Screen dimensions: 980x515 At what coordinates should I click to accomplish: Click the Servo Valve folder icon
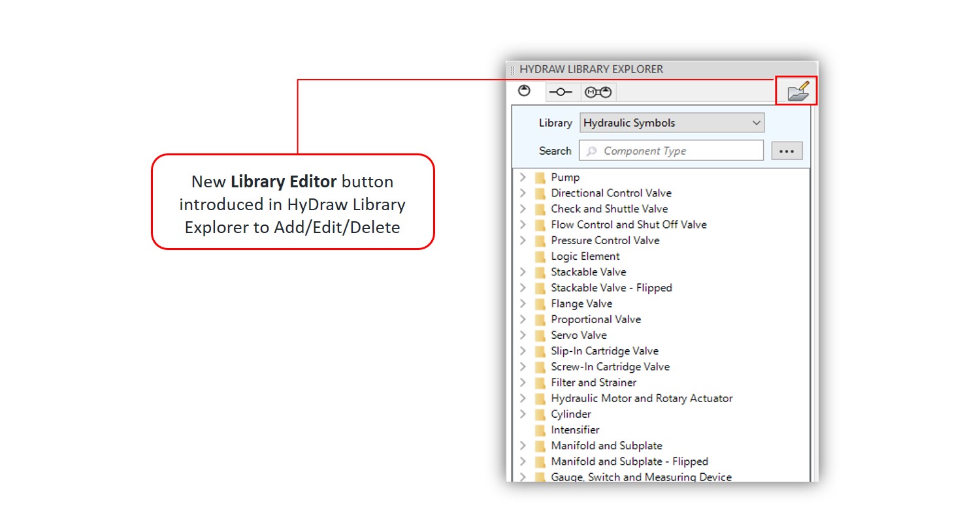click(540, 335)
